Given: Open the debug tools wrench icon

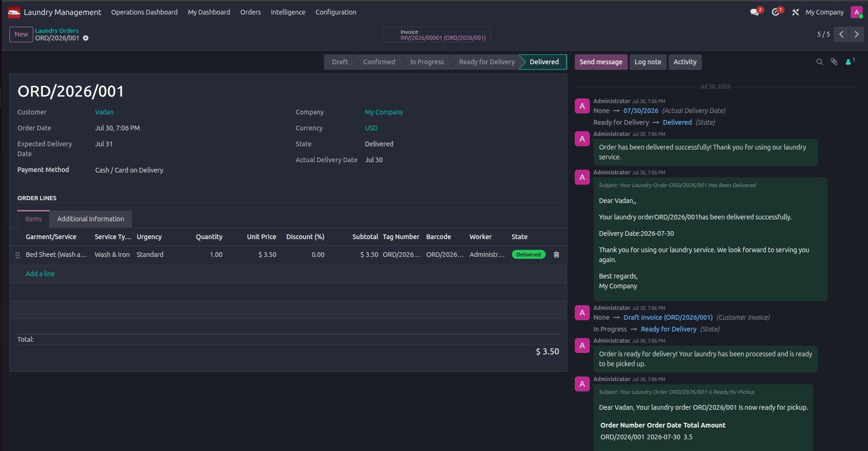Looking at the screenshot, I should click(x=795, y=12).
